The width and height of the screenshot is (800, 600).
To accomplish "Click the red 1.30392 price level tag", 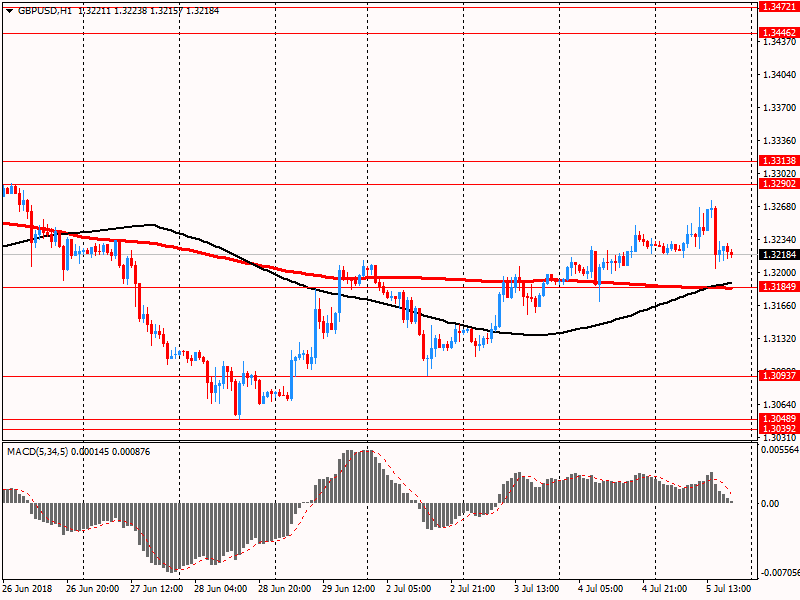I will click(x=779, y=429).
